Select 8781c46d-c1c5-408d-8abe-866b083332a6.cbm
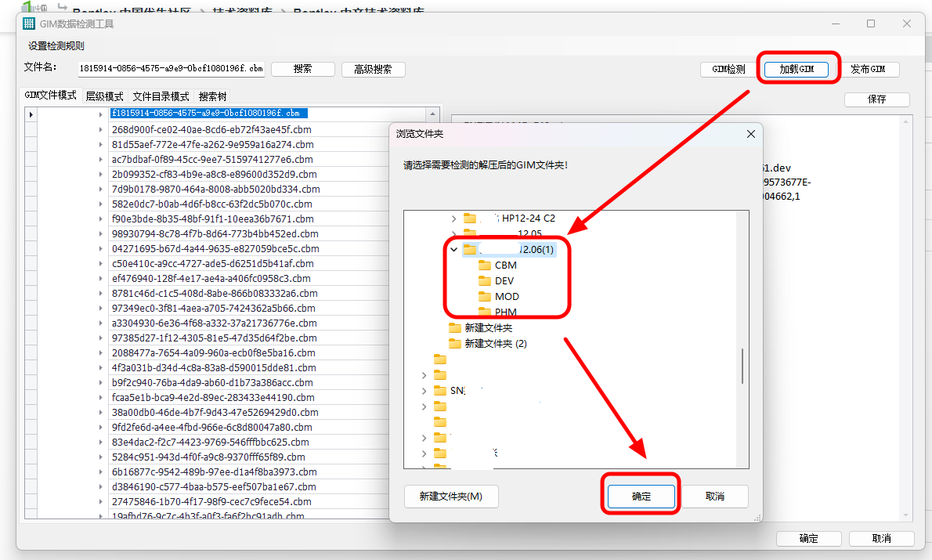Image resolution: width=932 pixels, height=560 pixels. pyautogui.click(x=215, y=293)
